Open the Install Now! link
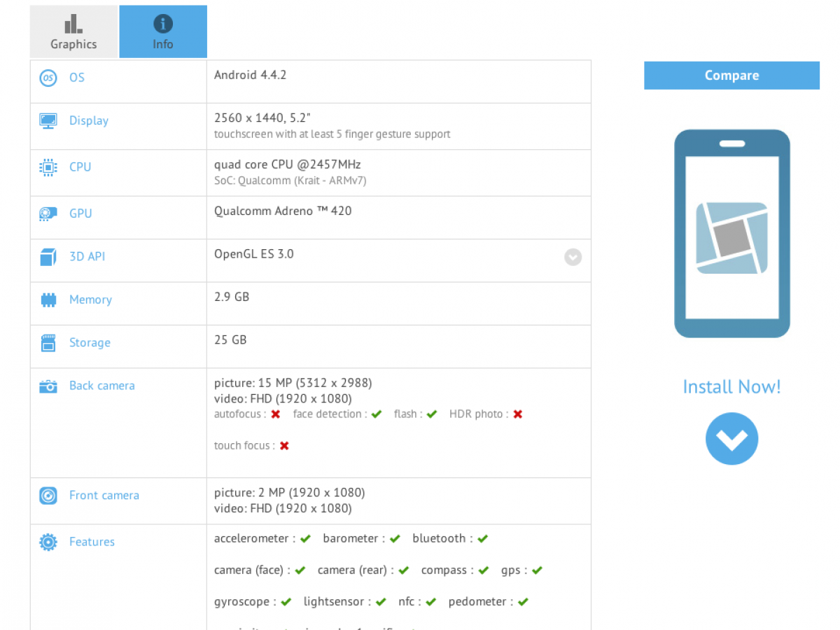 [x=731, y=387]
